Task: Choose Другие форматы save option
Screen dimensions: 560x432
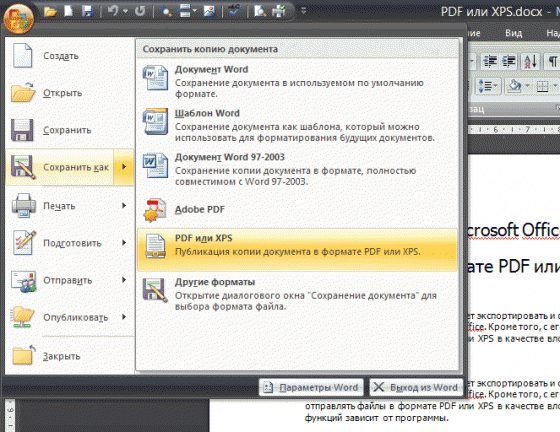Action: pos(297,294)
